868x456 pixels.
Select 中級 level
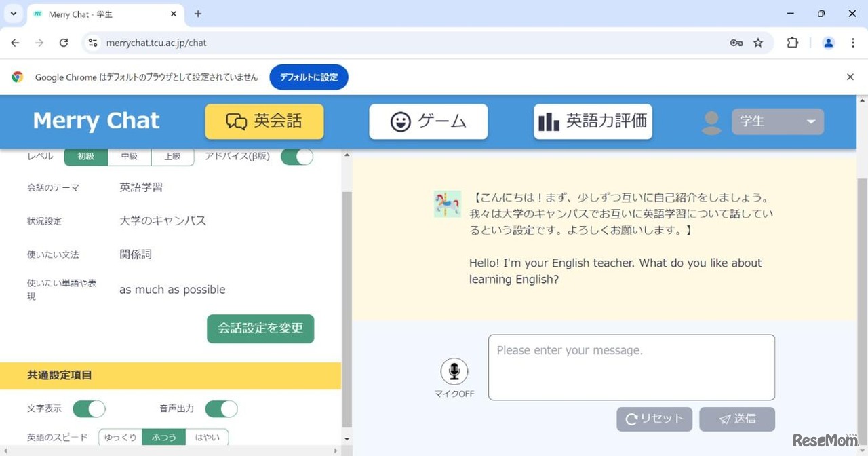tap(130, 156)
